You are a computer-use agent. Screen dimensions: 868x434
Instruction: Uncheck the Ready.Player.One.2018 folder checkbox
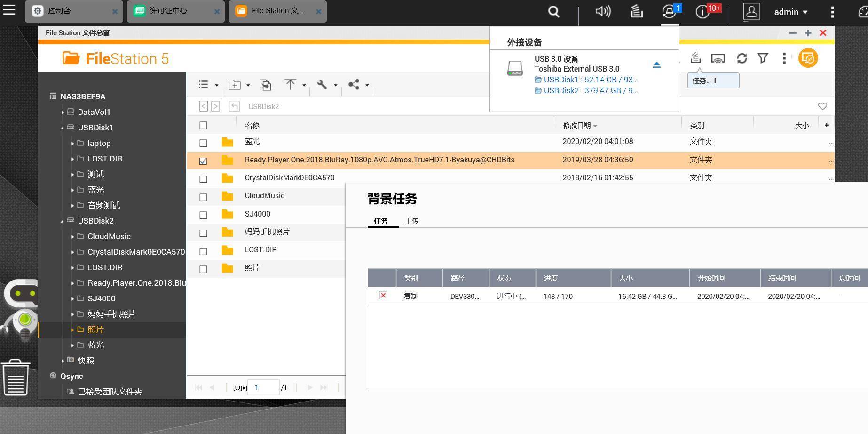203,160
